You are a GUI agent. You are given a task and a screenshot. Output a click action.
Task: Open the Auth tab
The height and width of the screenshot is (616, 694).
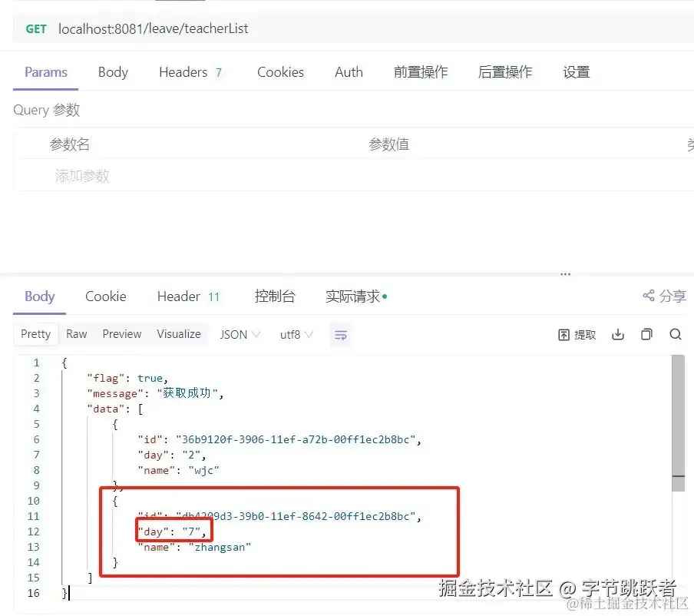tap(349, 71)
